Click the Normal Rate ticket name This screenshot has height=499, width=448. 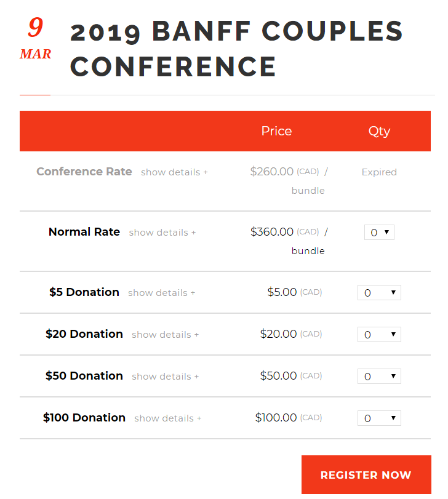click(x=84, y=232)
